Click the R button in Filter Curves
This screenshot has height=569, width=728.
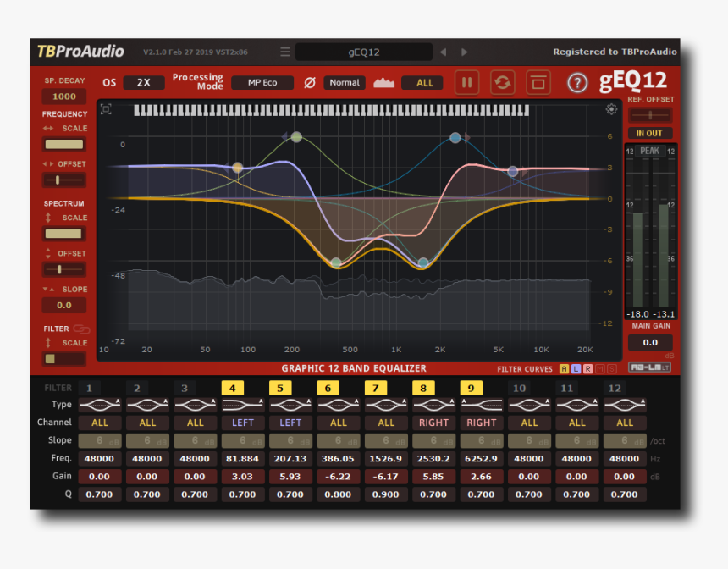click(x=588, y=369)
